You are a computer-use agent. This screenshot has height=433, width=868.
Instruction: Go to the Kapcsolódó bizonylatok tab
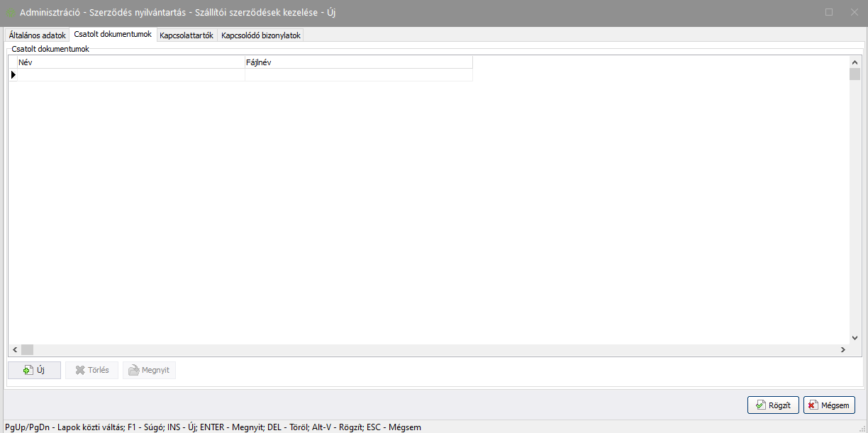coord(261,35)
